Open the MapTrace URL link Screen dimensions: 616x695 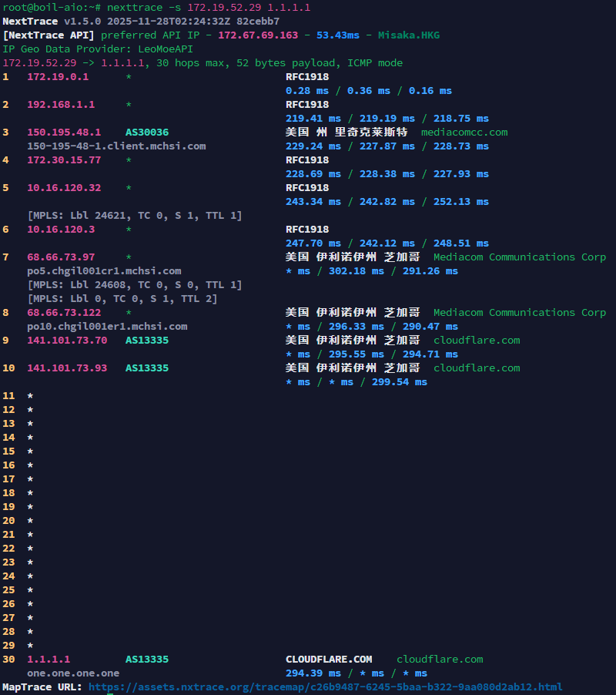tap(325, 687)
